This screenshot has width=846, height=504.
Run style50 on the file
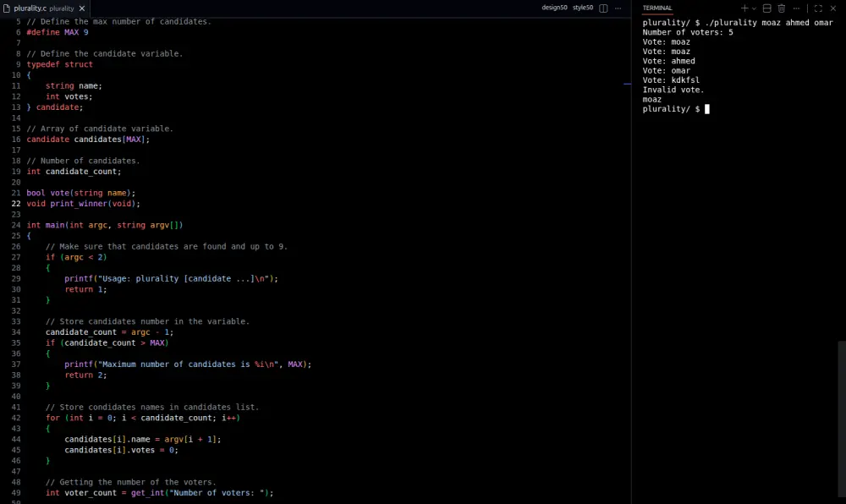[x=583, y=8]
